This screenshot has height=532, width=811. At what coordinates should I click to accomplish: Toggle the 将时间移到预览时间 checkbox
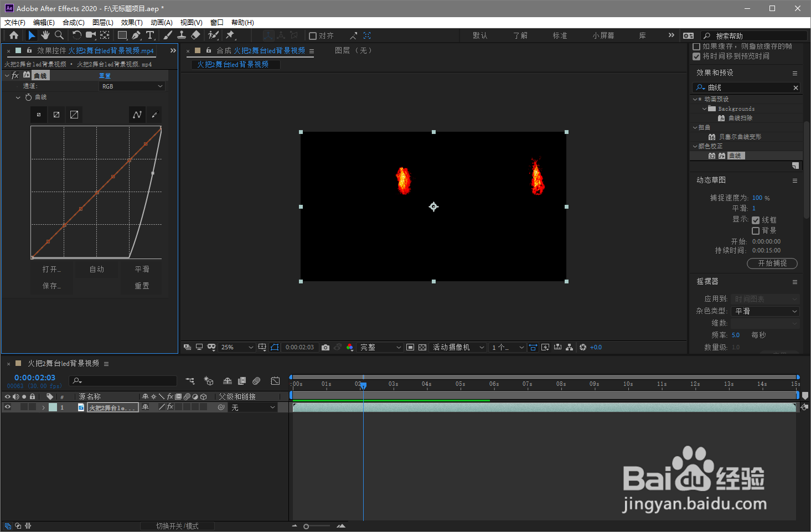pyautogui.click(x=696, y=56)
